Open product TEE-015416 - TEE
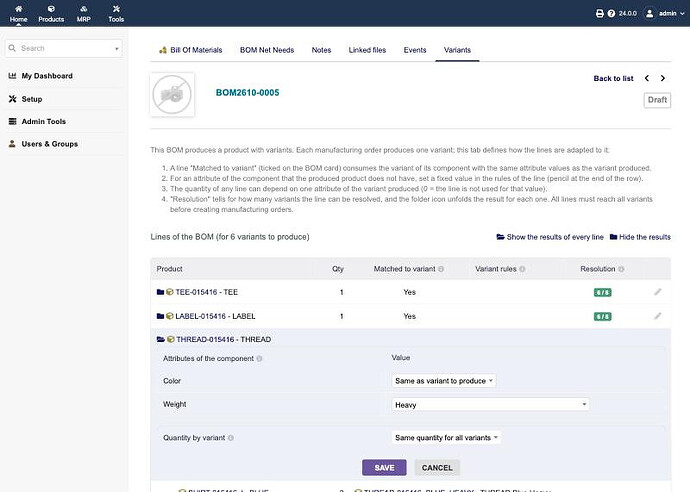Viewport: 690px width, 492px height. pyautogui.click(x=206, y=292)
